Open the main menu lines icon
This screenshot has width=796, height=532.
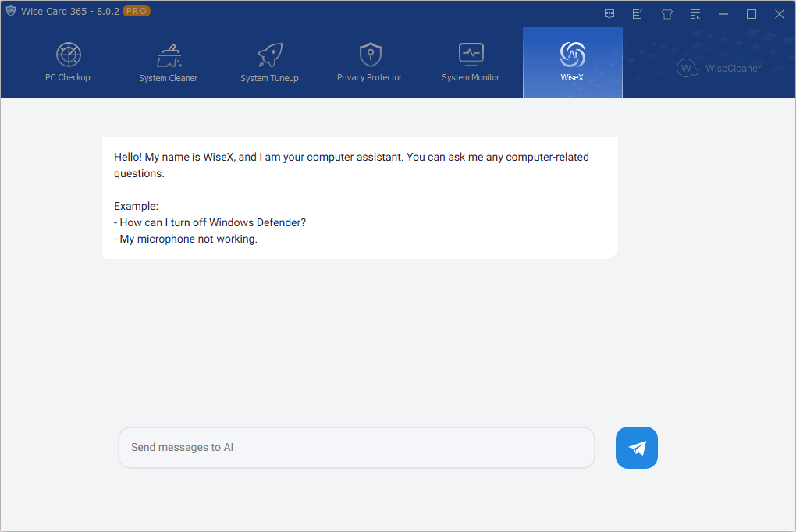point(695,14)
